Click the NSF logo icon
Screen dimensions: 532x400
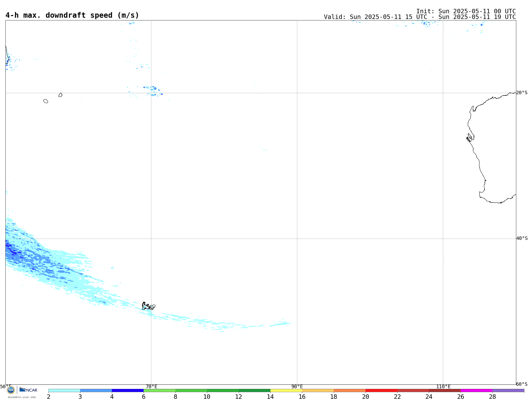11,390
